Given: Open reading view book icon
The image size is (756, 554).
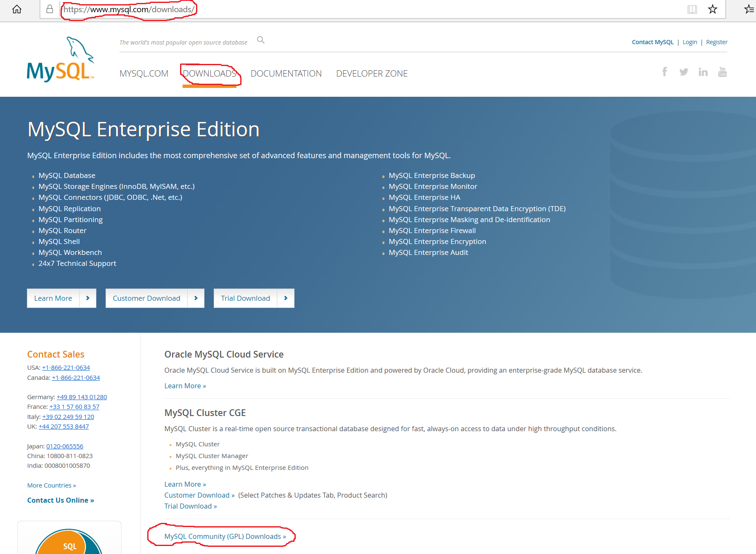Looking at the screenshot, I should [692, 9].
